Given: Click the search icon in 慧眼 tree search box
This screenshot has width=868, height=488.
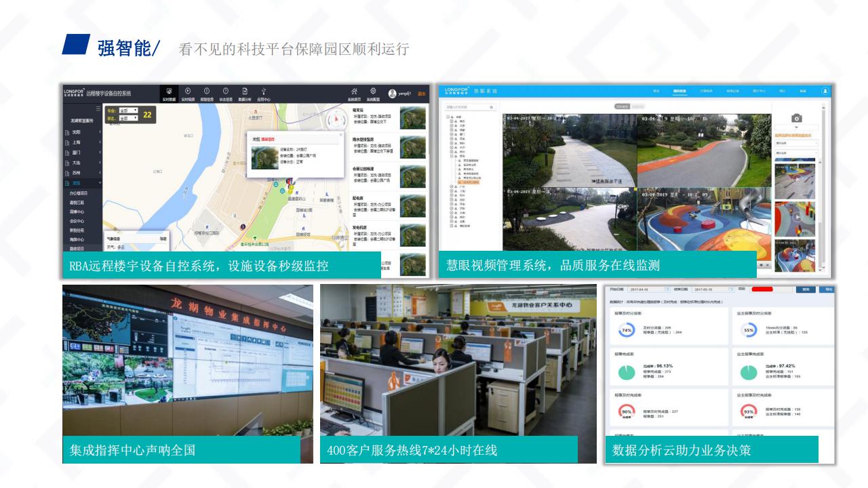Looking at the screenshot, I should [492, 107].
